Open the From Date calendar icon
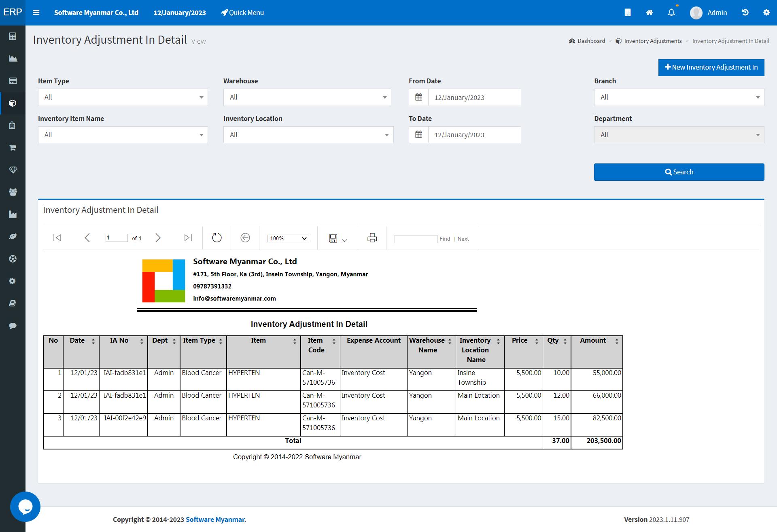The image size is (777, 532). (x=419, y=97)
